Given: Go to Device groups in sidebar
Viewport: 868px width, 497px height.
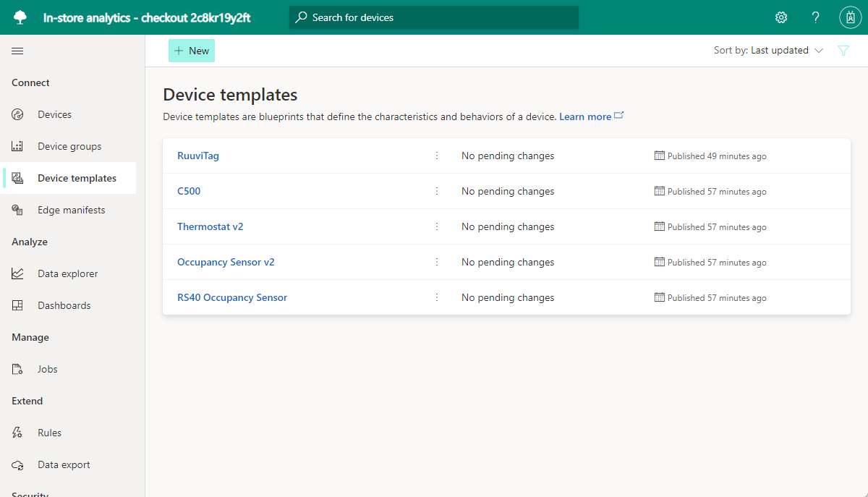Looking at the screenshot, I should pyautogui.click(x=69, y=146).
